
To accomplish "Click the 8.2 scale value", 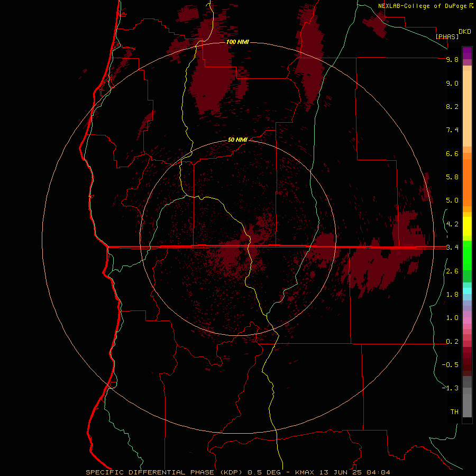I will [x=452, y=106].
